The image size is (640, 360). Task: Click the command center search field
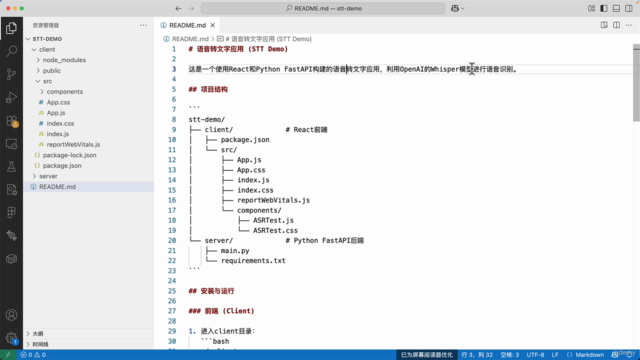pos(323,8)
